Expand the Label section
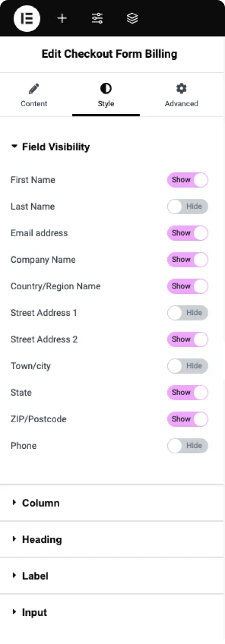 tap(111, 576)
